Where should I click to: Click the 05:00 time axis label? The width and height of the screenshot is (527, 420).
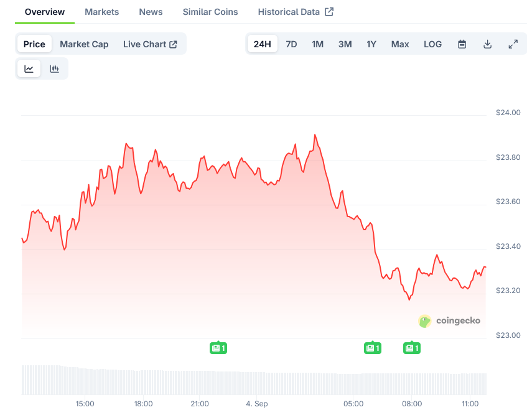[x=353, y=404]
